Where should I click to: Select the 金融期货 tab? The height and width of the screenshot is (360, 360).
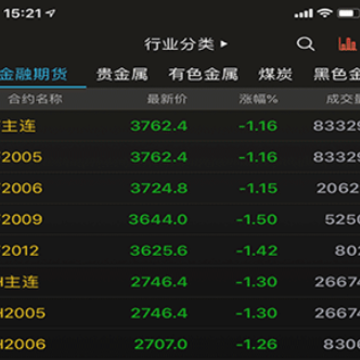click(x=33, y=74)
